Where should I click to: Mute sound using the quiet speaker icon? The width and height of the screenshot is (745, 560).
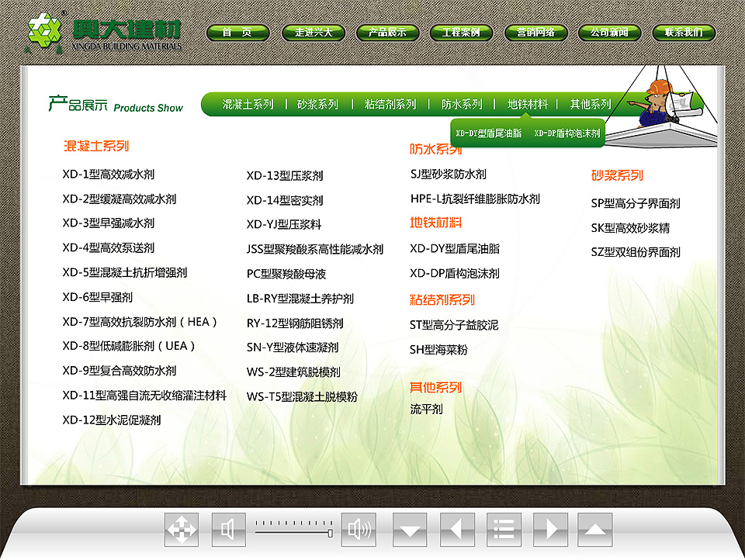click(227, 529)
